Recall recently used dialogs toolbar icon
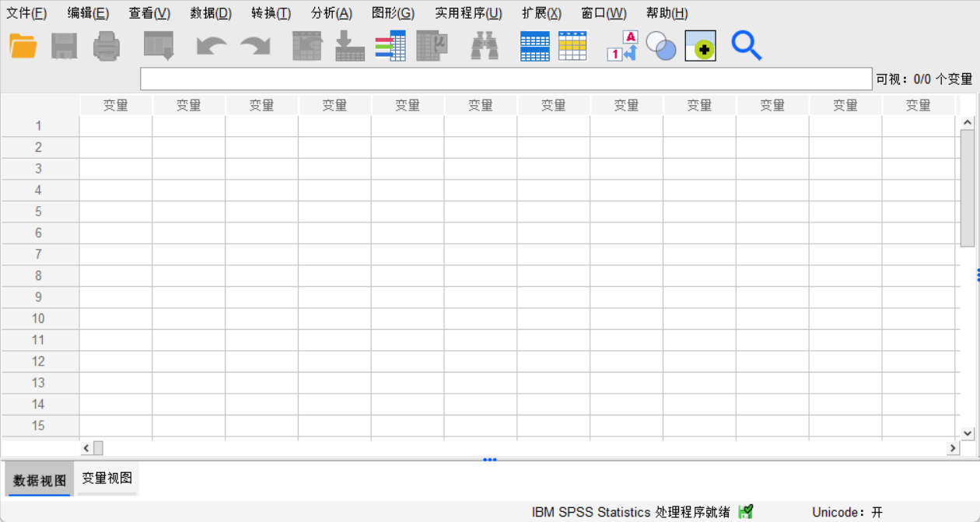This screenshot has width=980, height=522. coord(159,46)
